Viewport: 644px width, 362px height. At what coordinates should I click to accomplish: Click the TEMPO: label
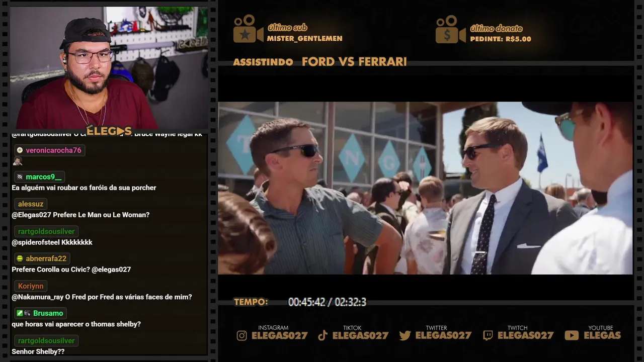click(251, 302)
